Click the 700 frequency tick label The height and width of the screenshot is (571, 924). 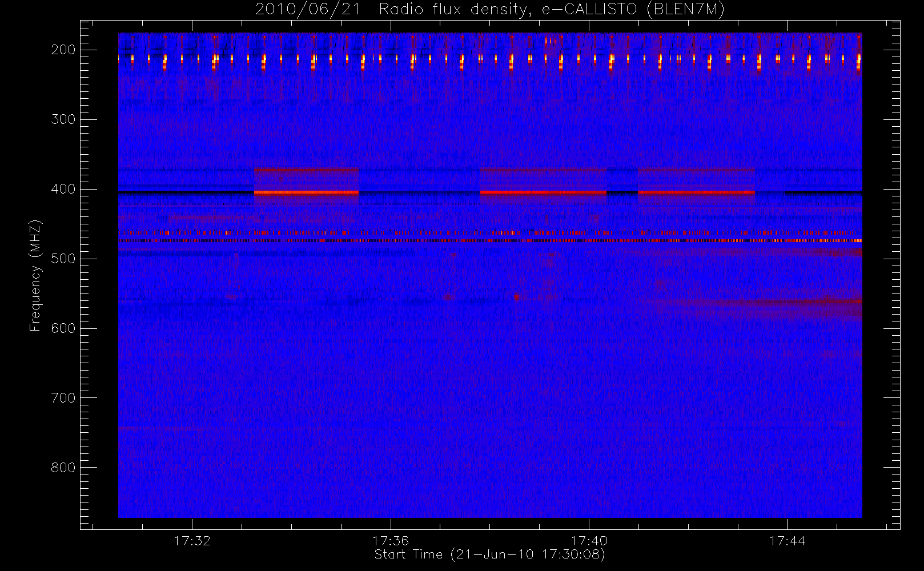pyautogui.click(x=63, y=398)
